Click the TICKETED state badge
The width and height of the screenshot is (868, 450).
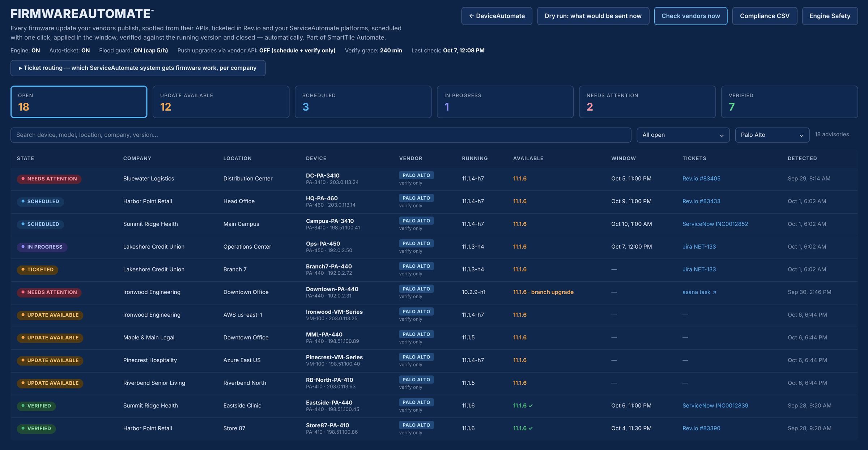click(37, 270)
